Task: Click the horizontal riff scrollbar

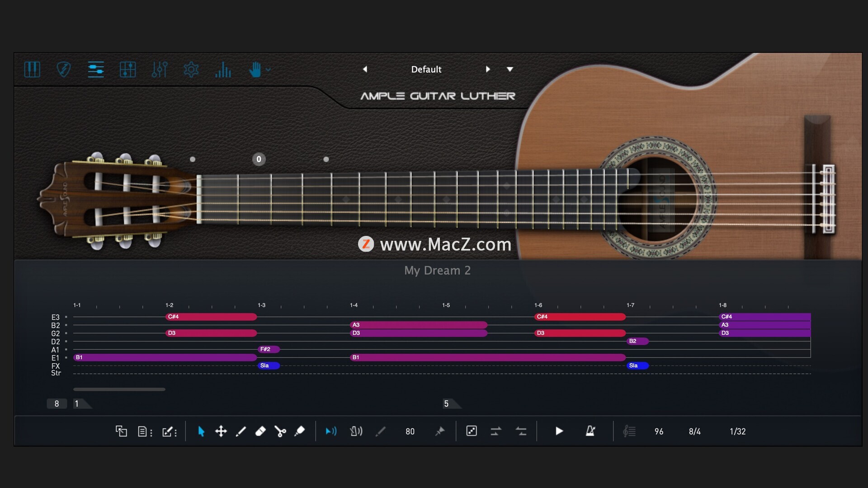Action: [119, 389]
